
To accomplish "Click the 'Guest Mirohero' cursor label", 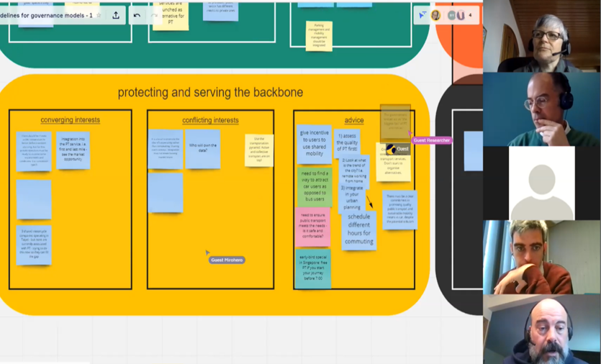I will click(227, 260).
